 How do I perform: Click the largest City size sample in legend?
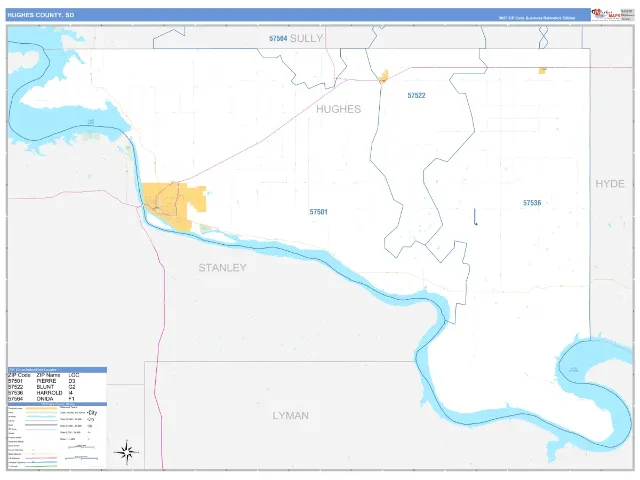(x=92, y=413)
